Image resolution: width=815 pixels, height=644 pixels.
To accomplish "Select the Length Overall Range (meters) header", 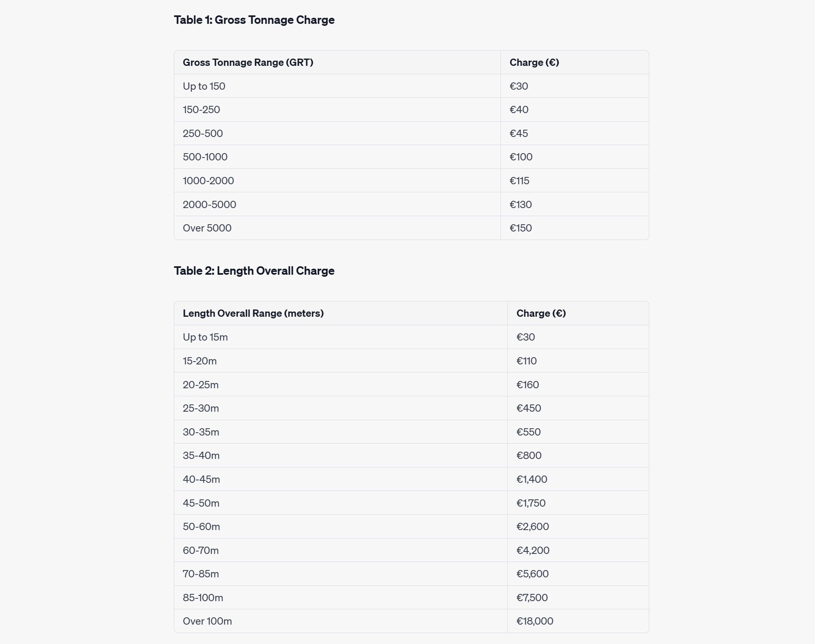I will pyautogui.click(x=341, y=313).
